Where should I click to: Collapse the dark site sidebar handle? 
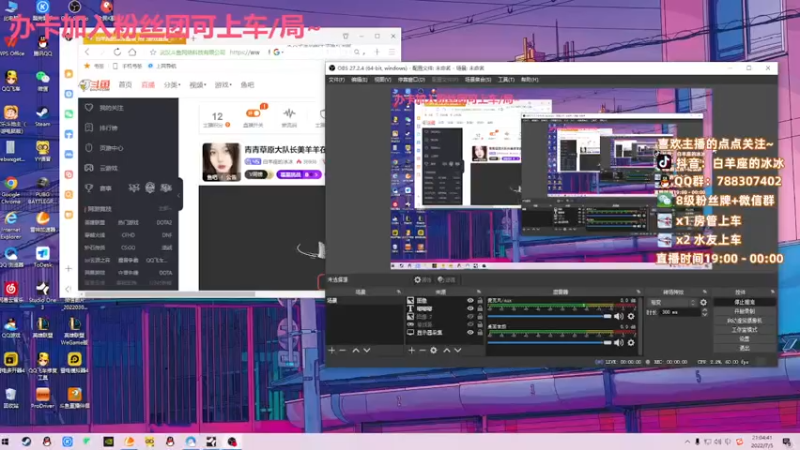pyautogui.click(x=180, y=194)
